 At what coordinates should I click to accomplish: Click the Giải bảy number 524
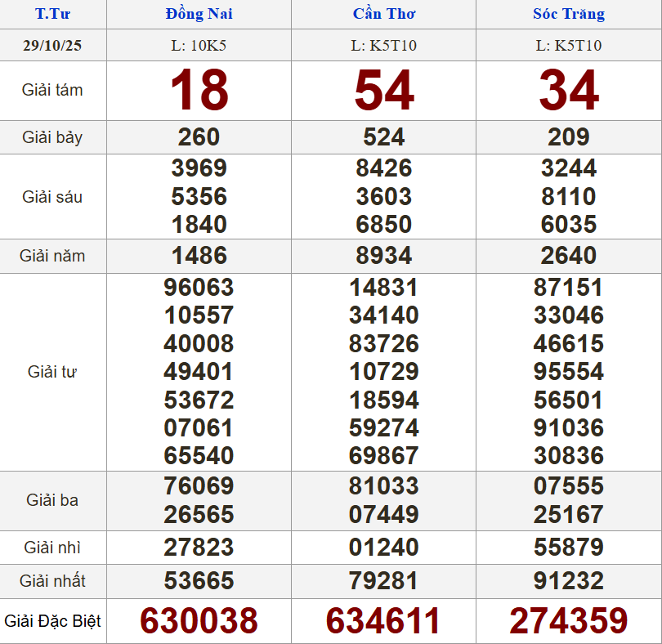click(383, 136)
